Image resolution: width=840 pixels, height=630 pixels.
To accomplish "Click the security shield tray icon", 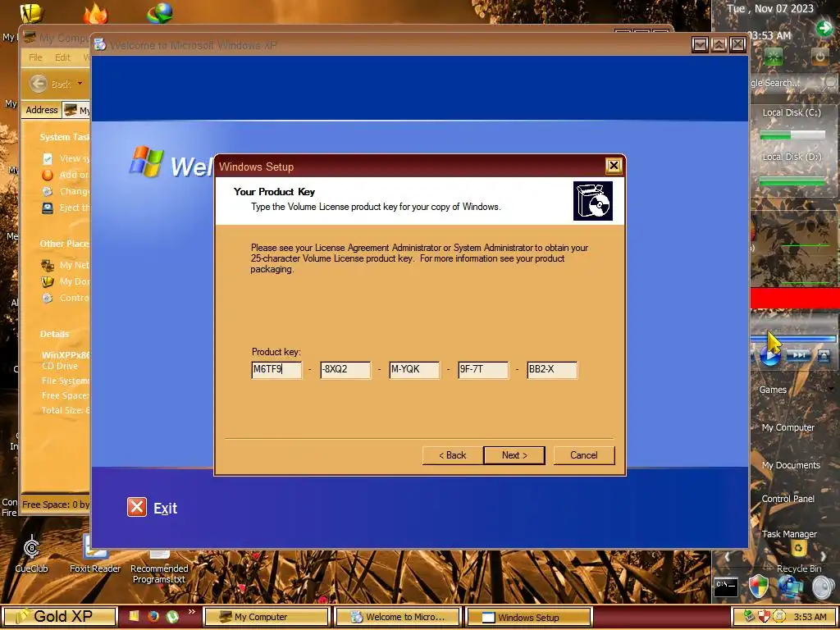I will point(764,617).
